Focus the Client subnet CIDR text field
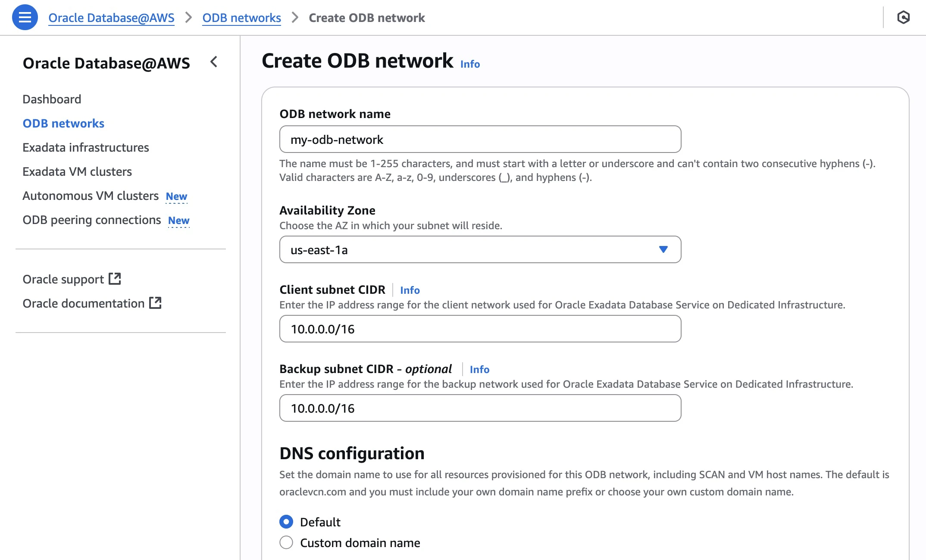Screen dimensions: 926x560 480,329
